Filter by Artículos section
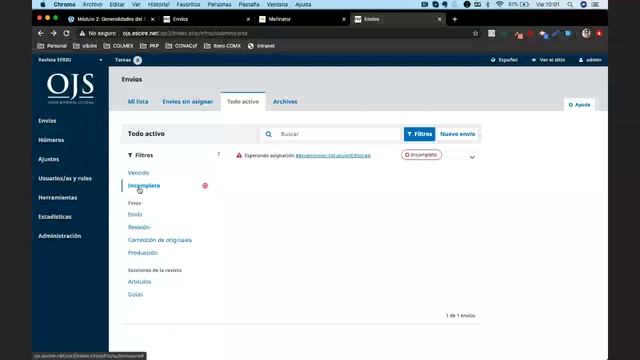The image size is (640, 360). 139,282
